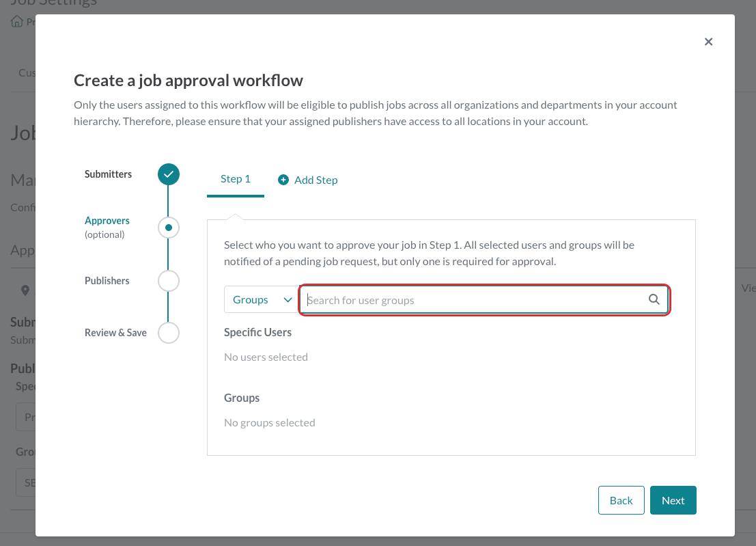
Task: Switch to the Step 1 tab
Action: click(236, 180)
